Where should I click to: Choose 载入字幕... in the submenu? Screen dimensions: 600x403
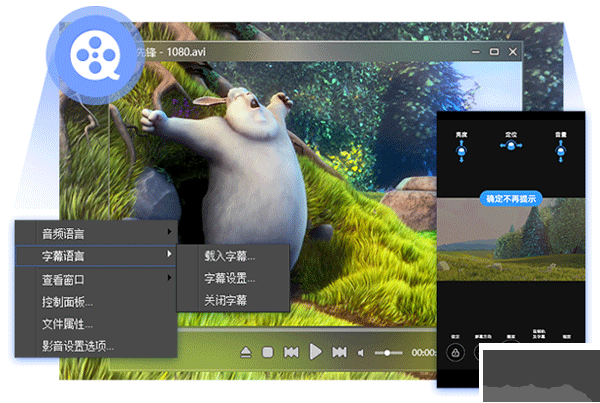pyautogui.click(x=233, y=256)
